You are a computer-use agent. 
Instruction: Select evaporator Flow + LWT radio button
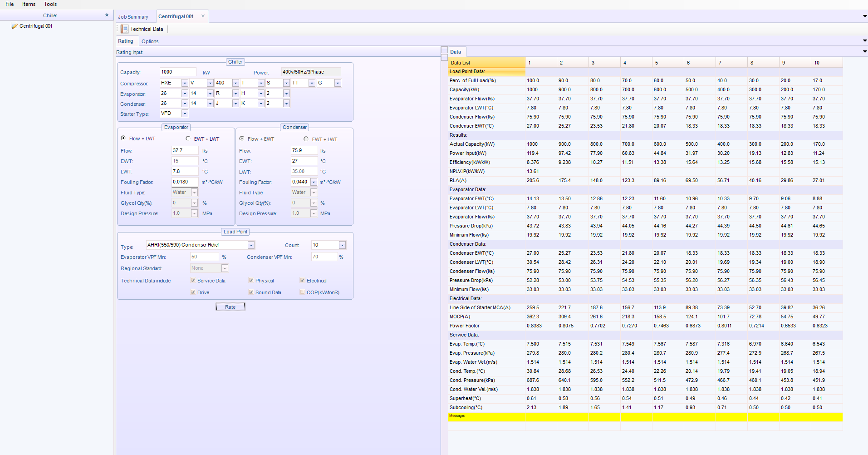(123, 138)
